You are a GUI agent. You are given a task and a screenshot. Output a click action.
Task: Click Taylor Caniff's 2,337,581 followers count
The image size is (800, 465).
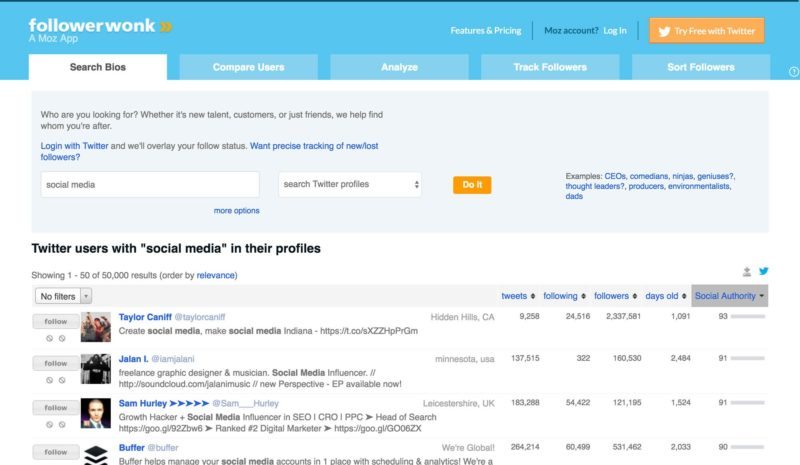point(623,316)
